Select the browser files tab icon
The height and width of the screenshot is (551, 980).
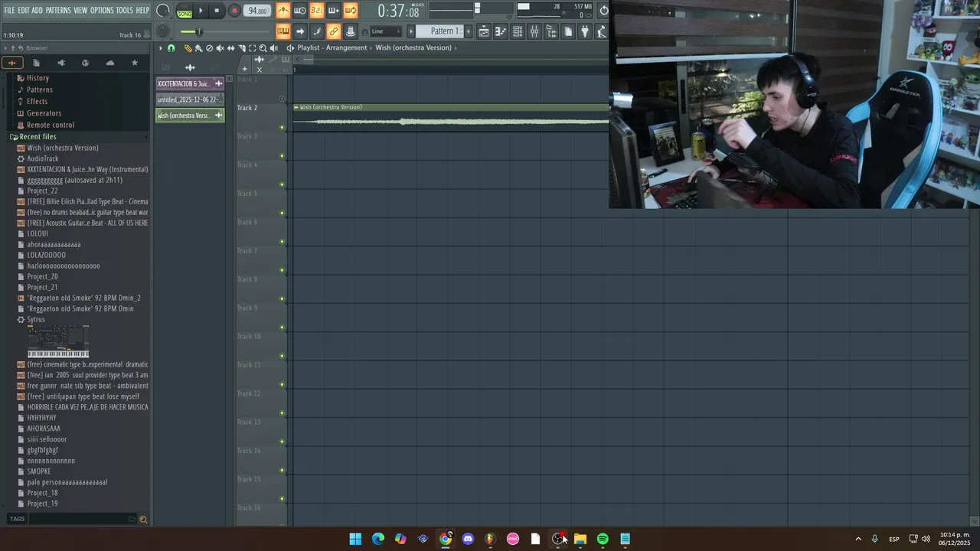click(x=36, y=63)
